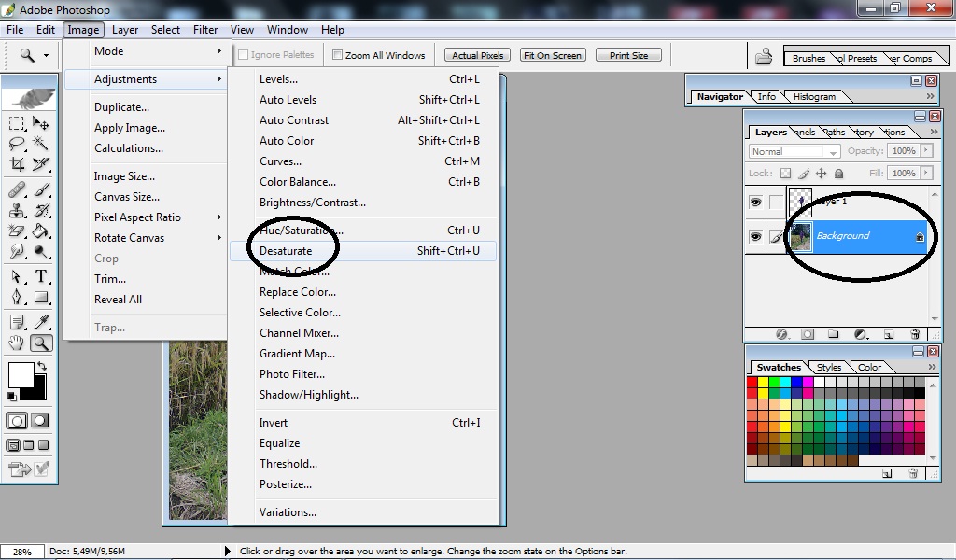Viewport: 956px width, 560px height.
Task: Select the Clone Stamp tool
Action: (17, 211)
